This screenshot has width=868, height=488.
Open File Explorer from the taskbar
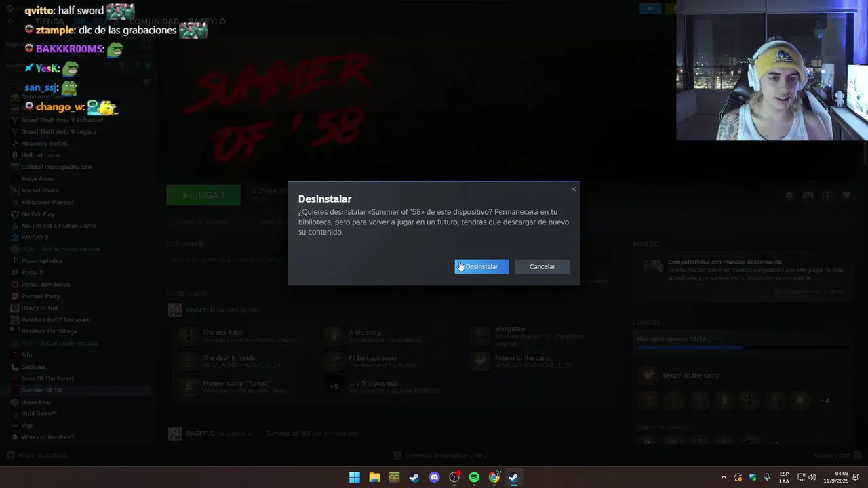[374, 477]
